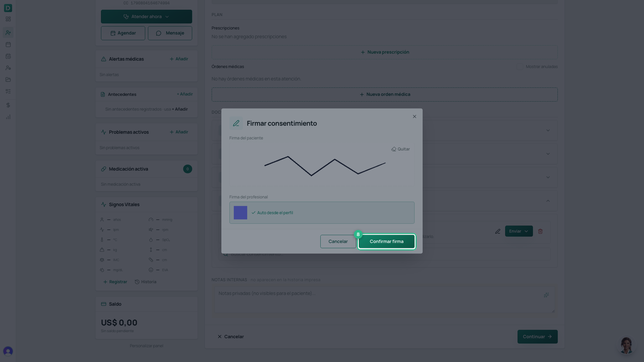Click the professional signature color thumbnail
644x362 pixels.
tap(240, 213)
